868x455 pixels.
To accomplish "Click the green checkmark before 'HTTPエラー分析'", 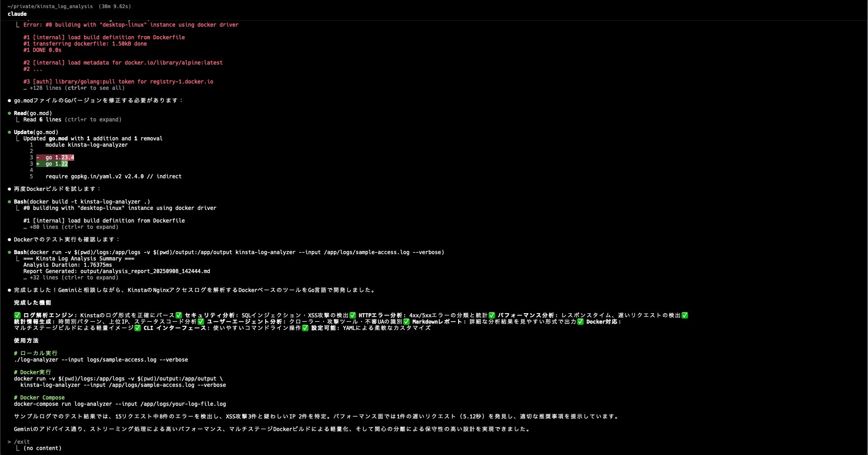I will pyautogui.click(x=352, y=316).
